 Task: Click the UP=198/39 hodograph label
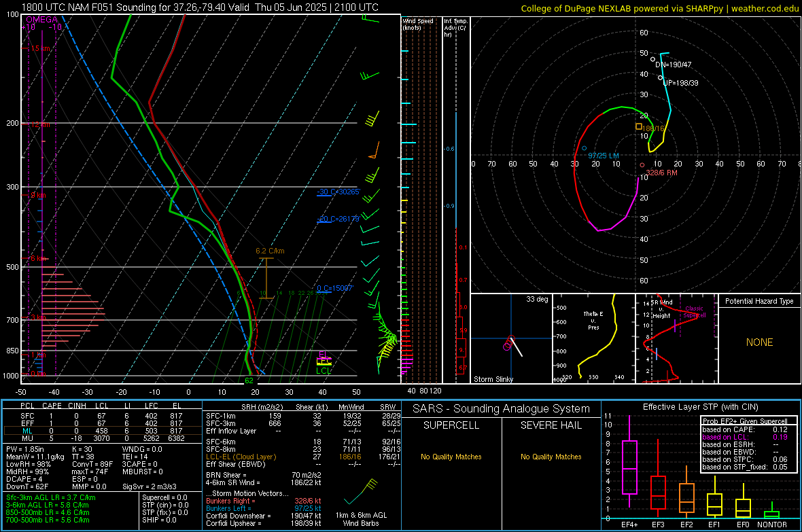coord(680,82)
